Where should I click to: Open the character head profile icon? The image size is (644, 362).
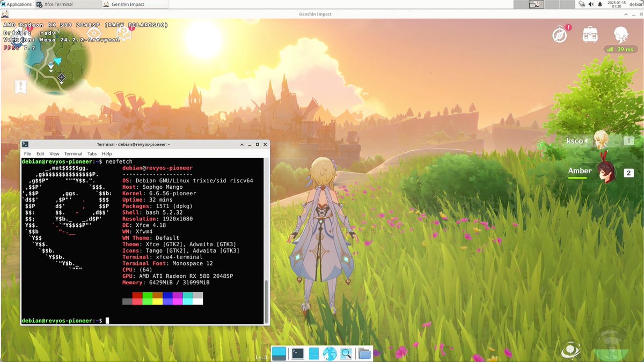tap(621, 35)
